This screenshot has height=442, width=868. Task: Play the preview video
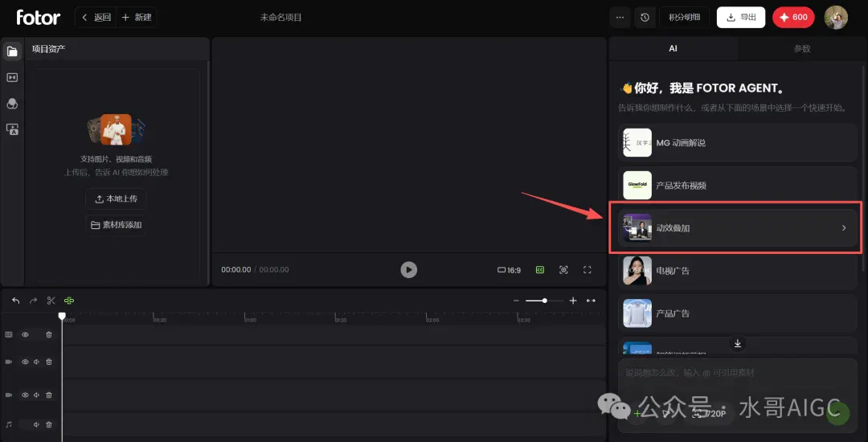pyautogui.click(x=408, y=269)
